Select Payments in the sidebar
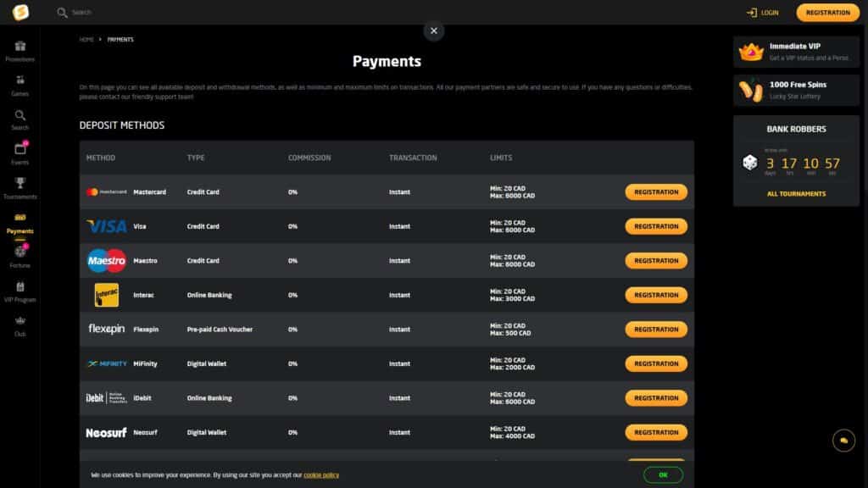The width and height of the screenshot is (868, 488). pyautogui.click(x=20, y=223)
